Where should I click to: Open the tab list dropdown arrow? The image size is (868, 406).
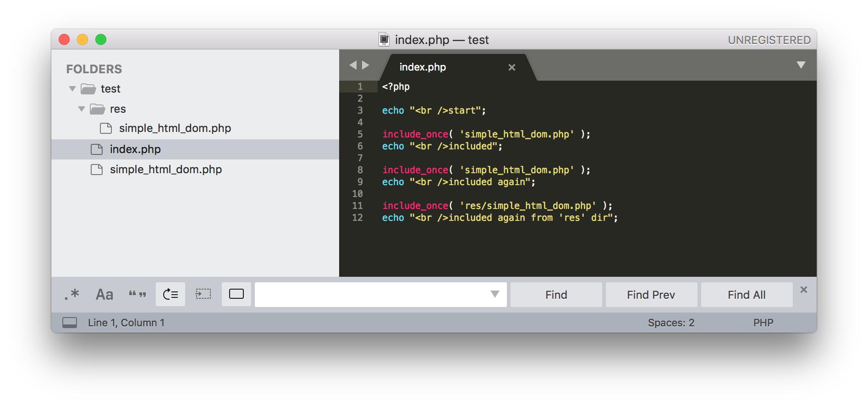[801, 65]
